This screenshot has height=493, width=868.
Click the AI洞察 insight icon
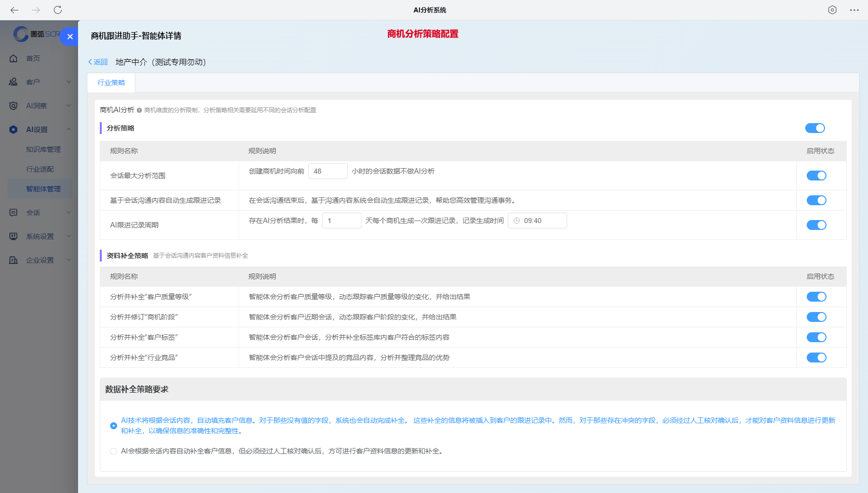pos(13,105)
